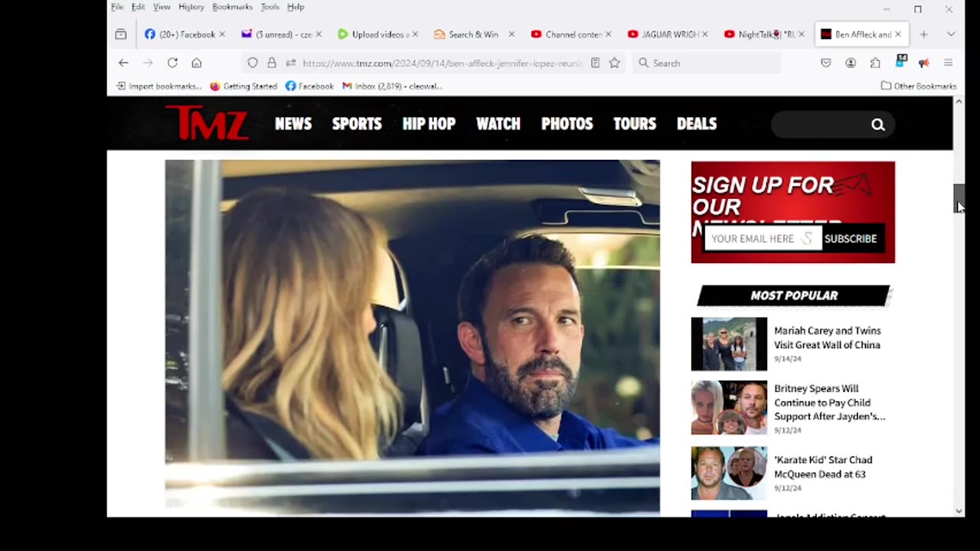Viewport: 980px width, 551px height.
Task: Close the Facebook tab
Action: pyautogui.click(x=222, y=34)
